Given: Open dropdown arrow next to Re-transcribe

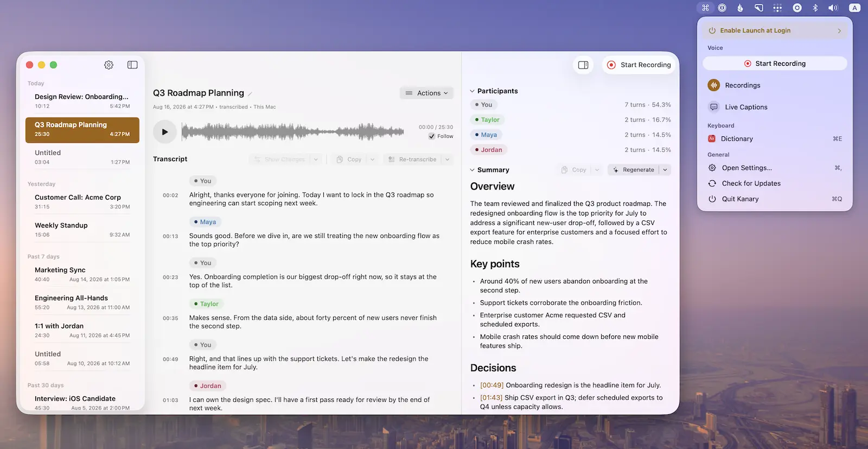Looking at the screenshot, I should click(x=448, y=160).
